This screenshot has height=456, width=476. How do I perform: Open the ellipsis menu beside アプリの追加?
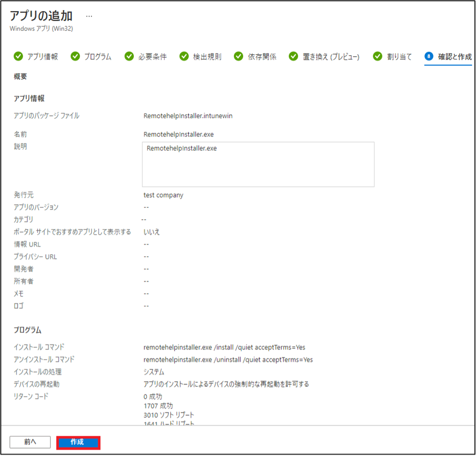[89, 17]
